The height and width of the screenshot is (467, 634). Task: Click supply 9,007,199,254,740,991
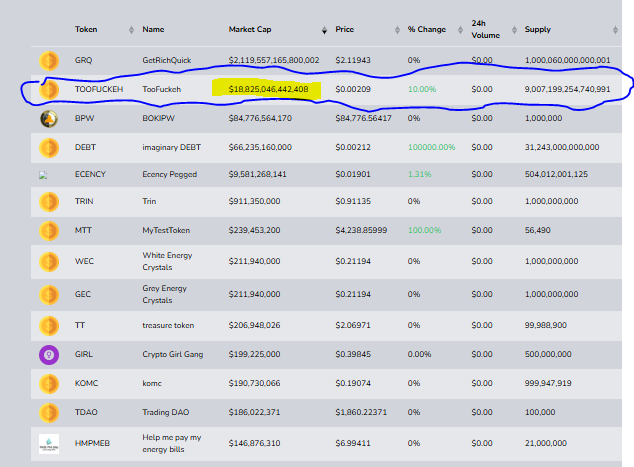568,89
